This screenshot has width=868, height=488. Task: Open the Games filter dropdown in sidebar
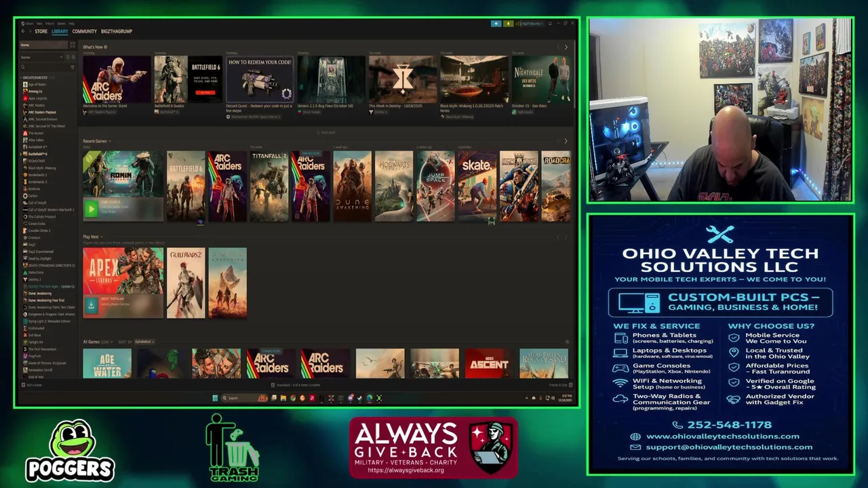click(42, 57)
